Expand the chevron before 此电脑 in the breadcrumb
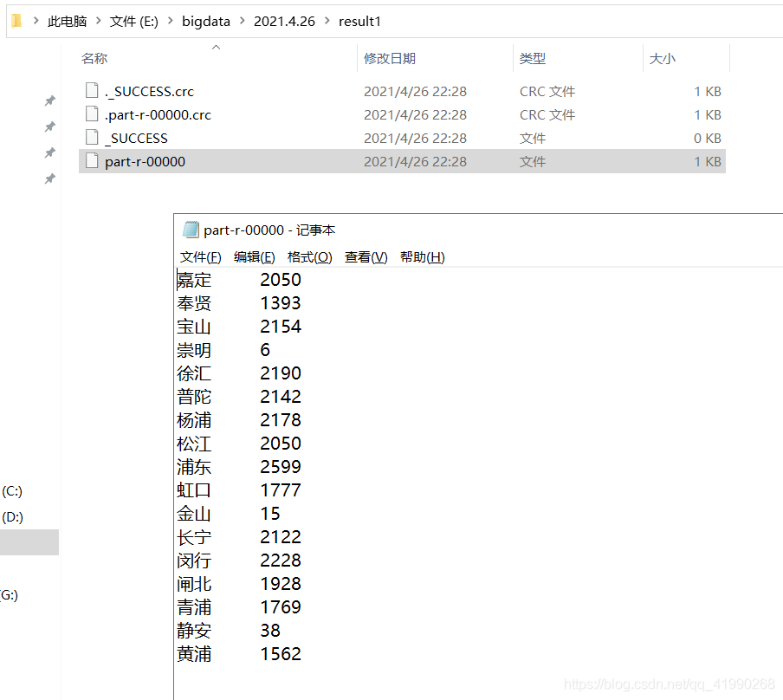The width and height of the screenshot is (783, 700). tap(36, 21)
